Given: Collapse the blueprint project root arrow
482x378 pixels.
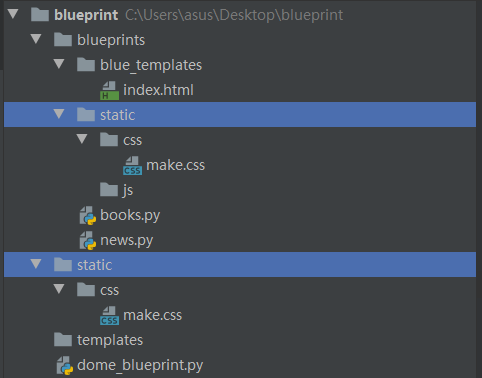Looking at the screenshot, I should pos(13,14).
